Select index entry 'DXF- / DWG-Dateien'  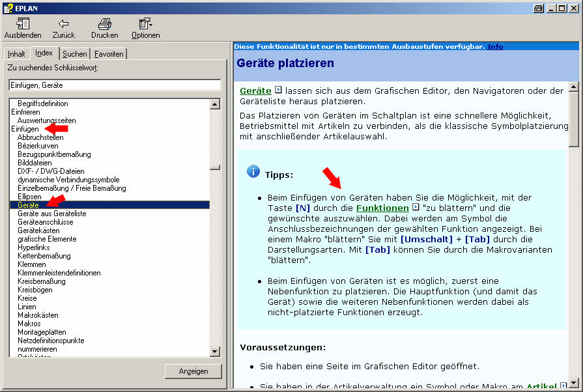coord(51,171)
